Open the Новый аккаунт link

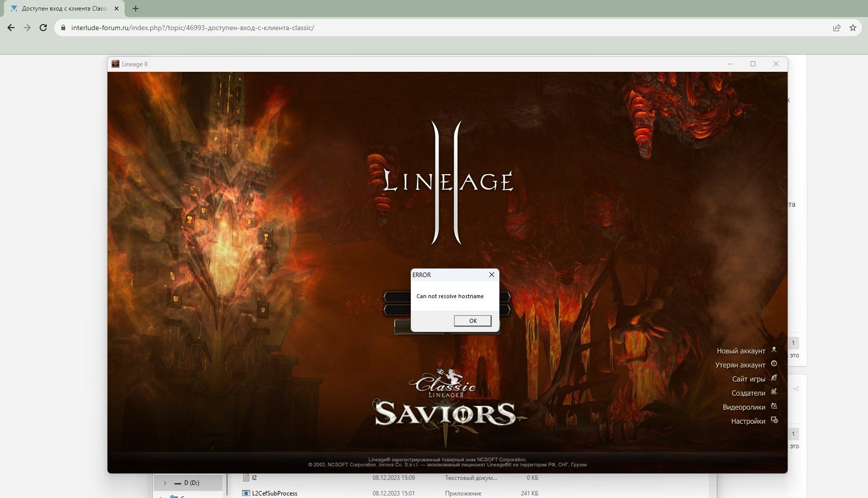click(x=741, y=351)
